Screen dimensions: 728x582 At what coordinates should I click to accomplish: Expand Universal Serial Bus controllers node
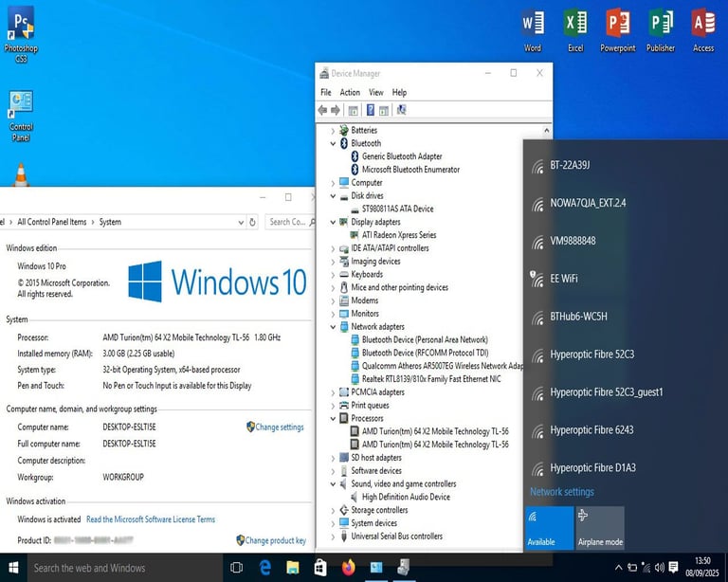pos(333,537)
